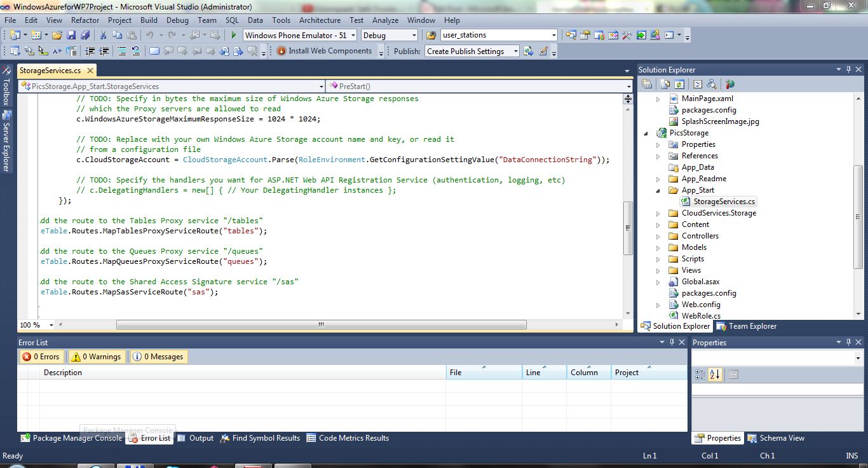
Task: Pin the Error List panel with pushpin icon
Action: [x=672, y=343]
